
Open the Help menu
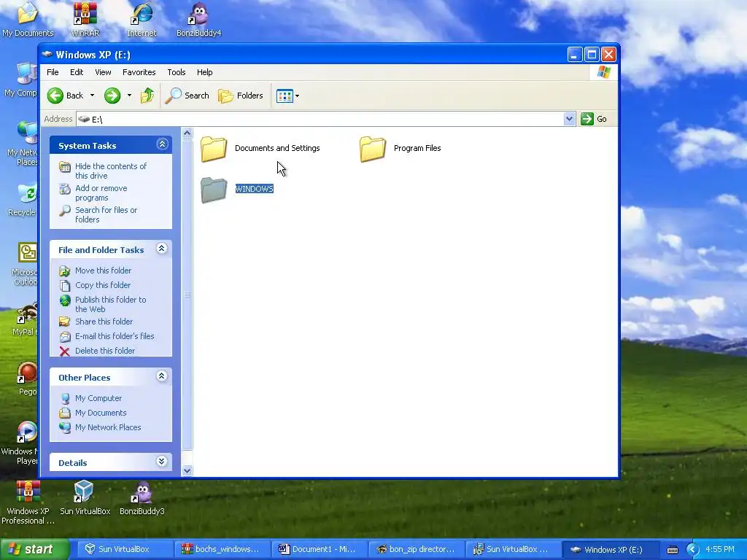point(205,72)
